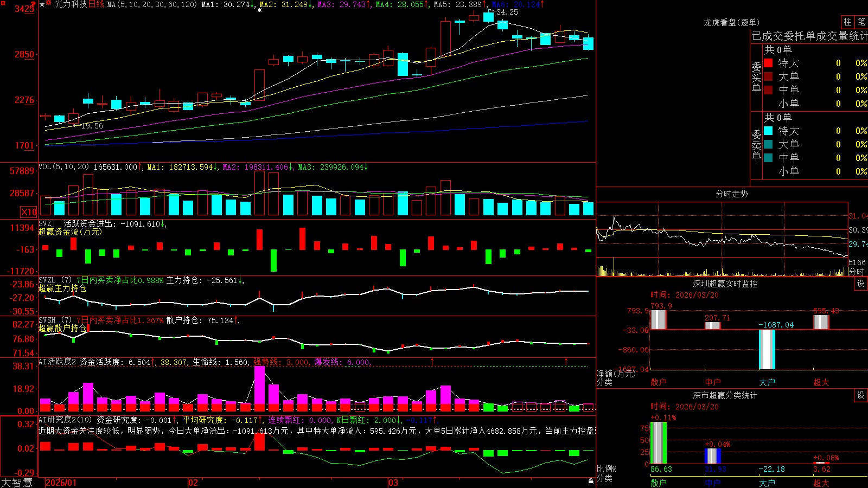Click the 日线 period label
Viewport: 868px width, 488px height.
pos(96,4)
